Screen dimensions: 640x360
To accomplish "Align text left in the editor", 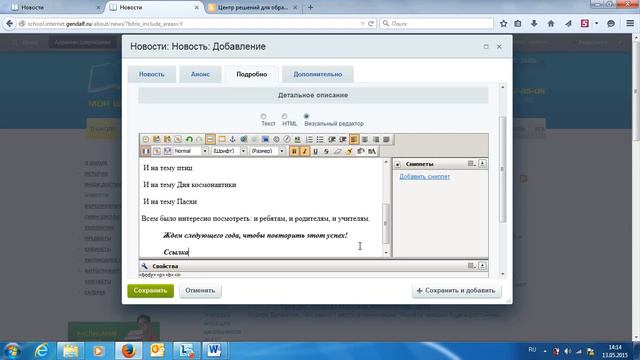I will 354,140.
